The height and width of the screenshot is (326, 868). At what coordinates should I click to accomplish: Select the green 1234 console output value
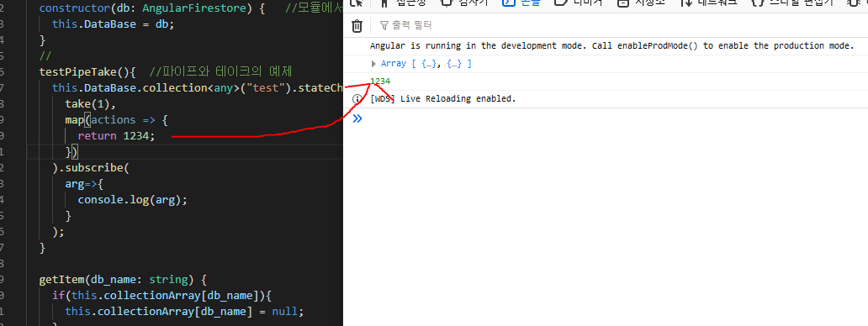(380, 81)
